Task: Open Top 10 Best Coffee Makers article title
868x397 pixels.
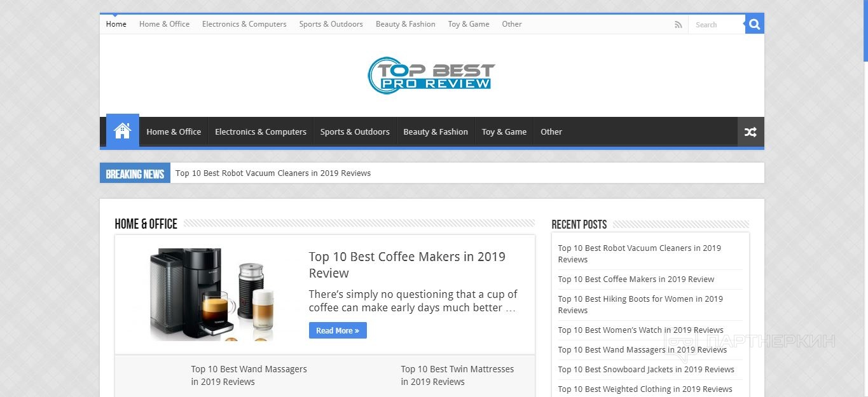Action: 407,265
